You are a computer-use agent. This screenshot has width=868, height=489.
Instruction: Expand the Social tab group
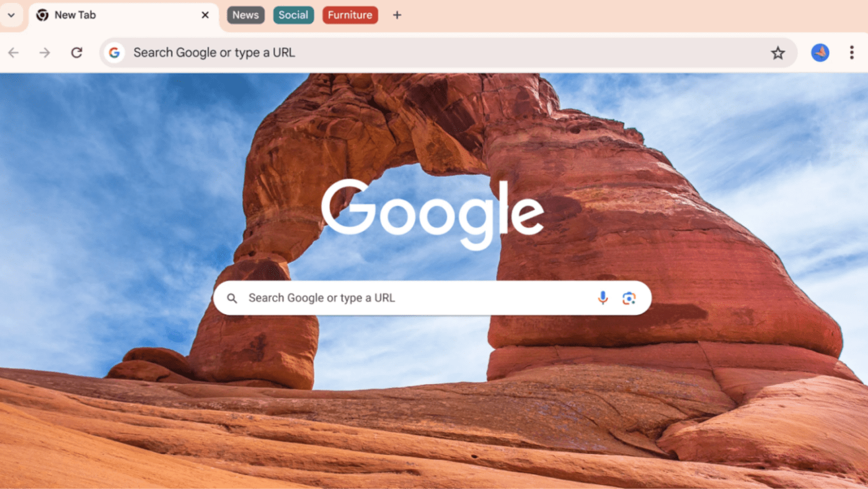click(293, 15)
